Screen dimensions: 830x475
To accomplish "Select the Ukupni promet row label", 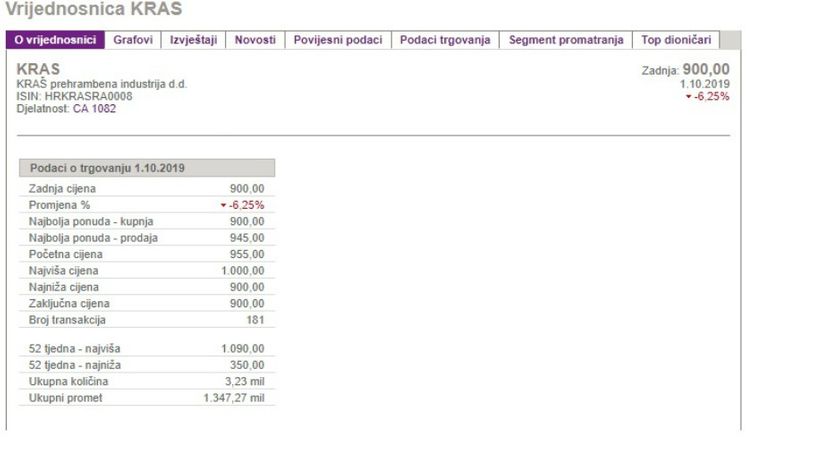I will [x=66, y=398].
